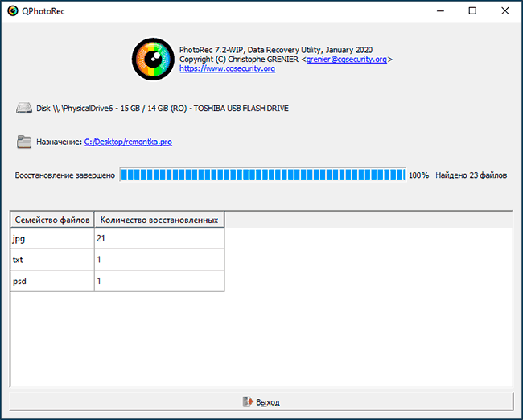Minimize the QPhotoRec window
This screenshot has height=420, width=523.
click(x=435, y=11)
